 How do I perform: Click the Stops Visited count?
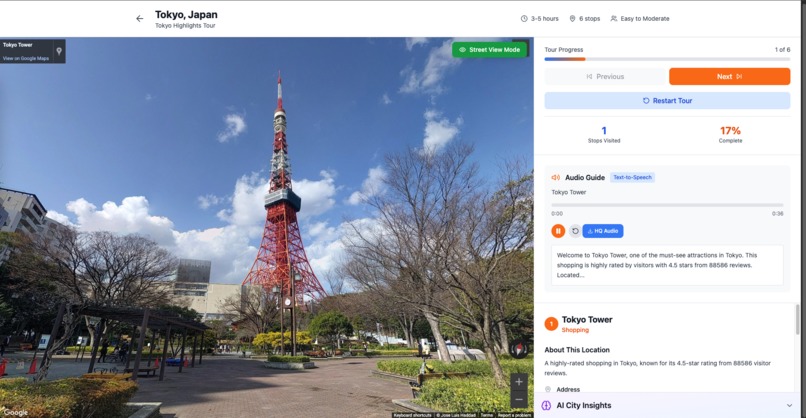point(604,134)
